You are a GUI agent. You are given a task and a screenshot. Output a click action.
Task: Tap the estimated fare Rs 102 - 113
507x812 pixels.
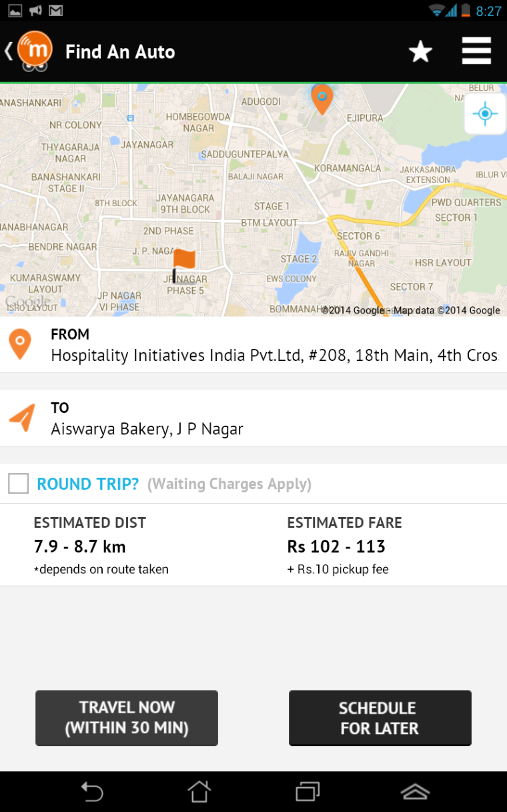[x=336, y=546]
